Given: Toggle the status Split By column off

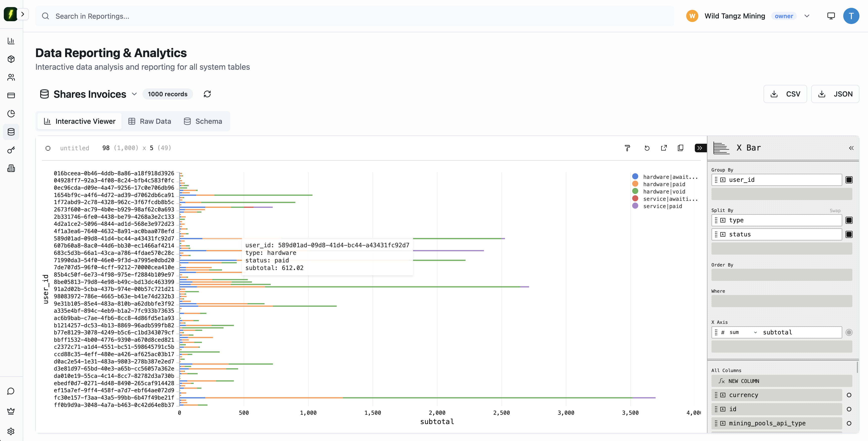Looking at the screenshot, I should pos(849,234).
